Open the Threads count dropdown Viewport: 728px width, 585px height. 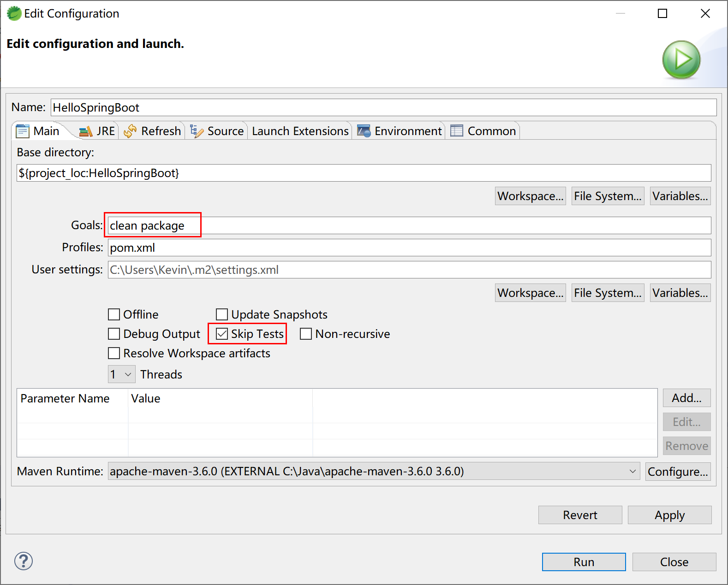(x=122, y=374)
